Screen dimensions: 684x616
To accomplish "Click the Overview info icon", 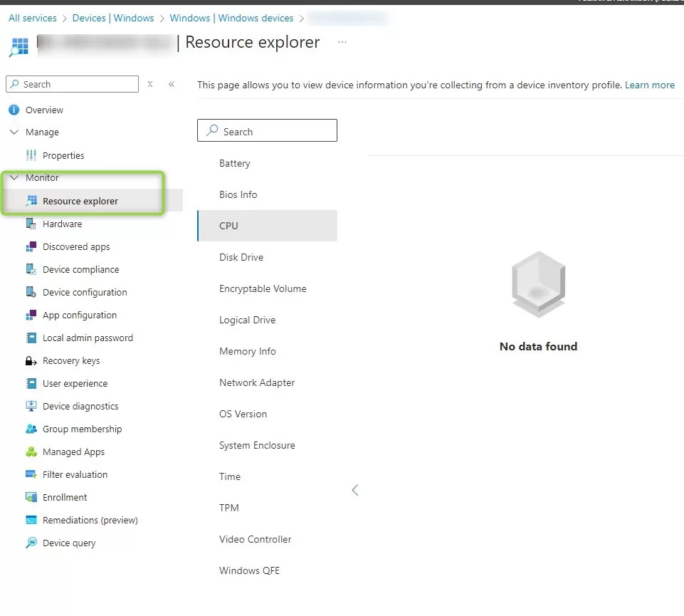I will click(x=14, y=110).
